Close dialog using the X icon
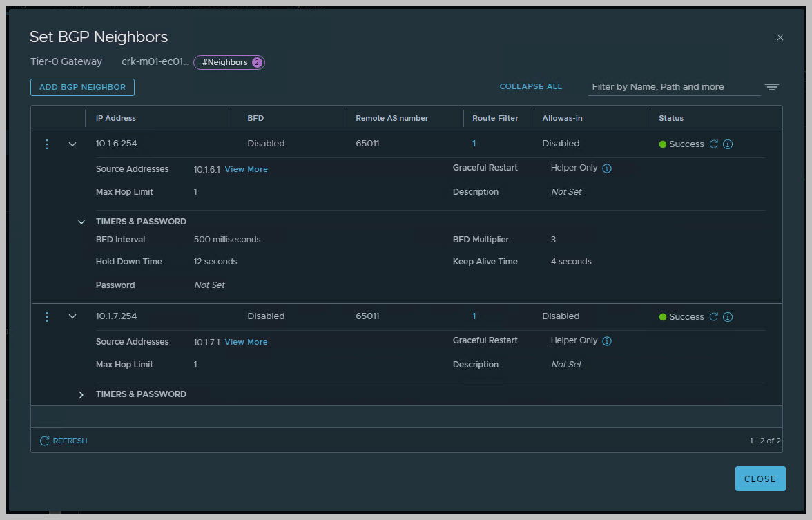Image resolution: width=812 pixels, height=520 pixels. [x=780, y=37]
